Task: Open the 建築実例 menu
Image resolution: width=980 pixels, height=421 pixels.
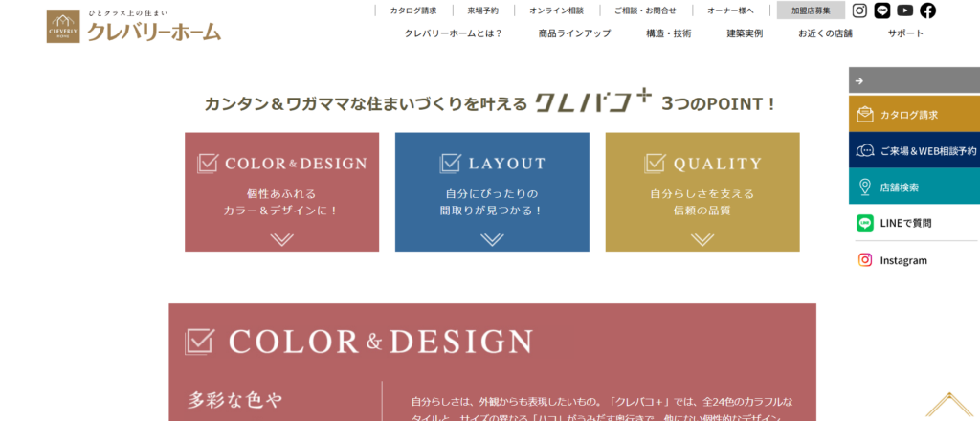Action: (745, 33)
